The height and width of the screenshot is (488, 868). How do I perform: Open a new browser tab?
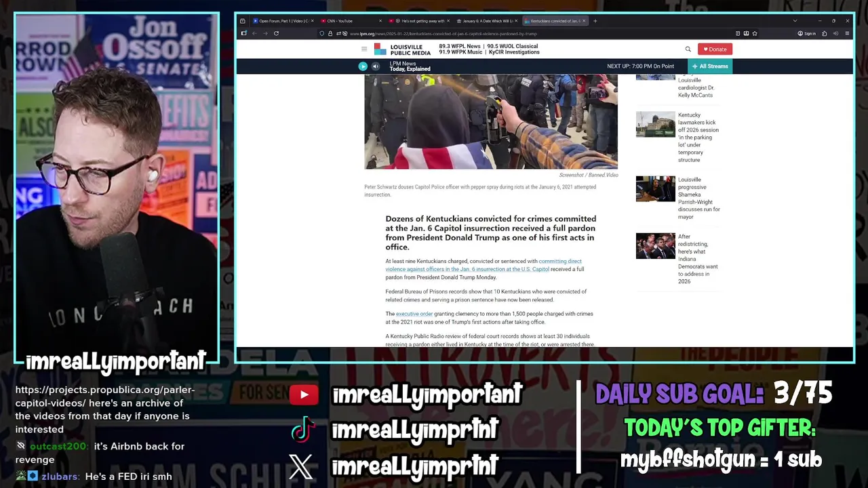pyautogui.click(x=595, y=21)
